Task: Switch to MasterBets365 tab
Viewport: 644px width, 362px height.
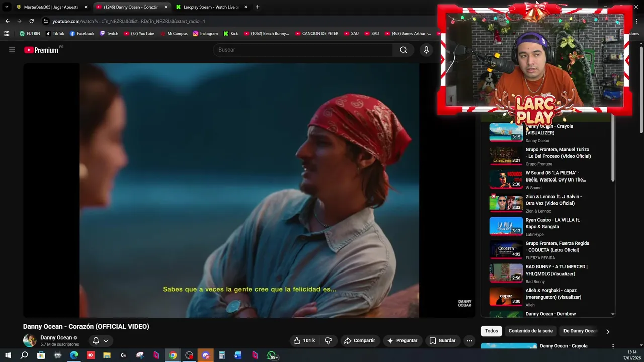Action: click(x=51, y=7)
